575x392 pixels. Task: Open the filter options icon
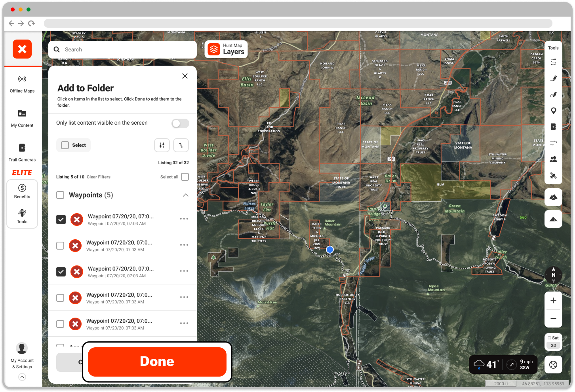coord(162,145)
